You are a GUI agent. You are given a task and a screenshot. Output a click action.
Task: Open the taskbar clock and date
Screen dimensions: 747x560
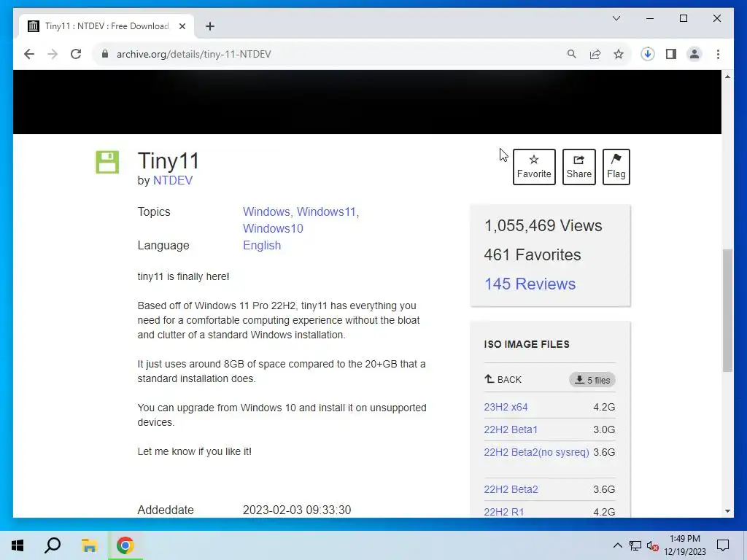pyautogui.click(x=685, y=545)
